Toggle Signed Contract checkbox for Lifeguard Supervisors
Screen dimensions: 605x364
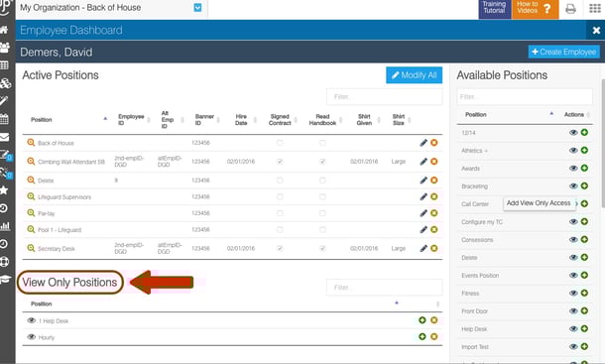click(x=280, y=196)
